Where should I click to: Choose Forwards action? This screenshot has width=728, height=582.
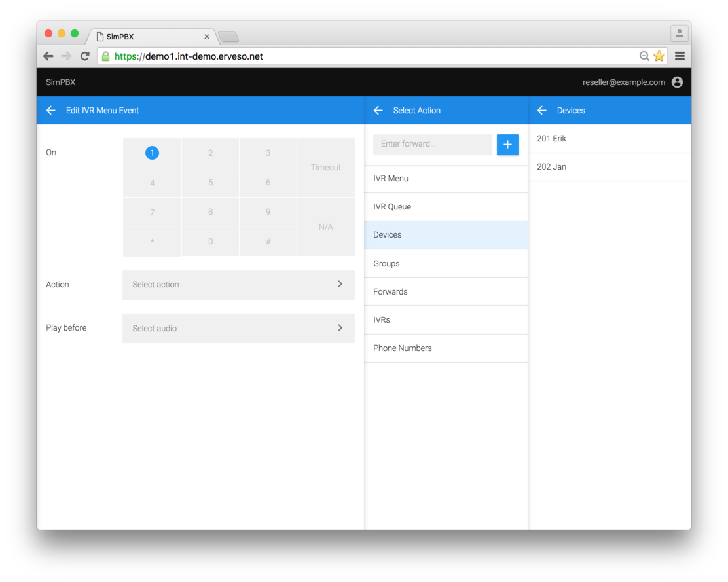[x=446, y=292]
